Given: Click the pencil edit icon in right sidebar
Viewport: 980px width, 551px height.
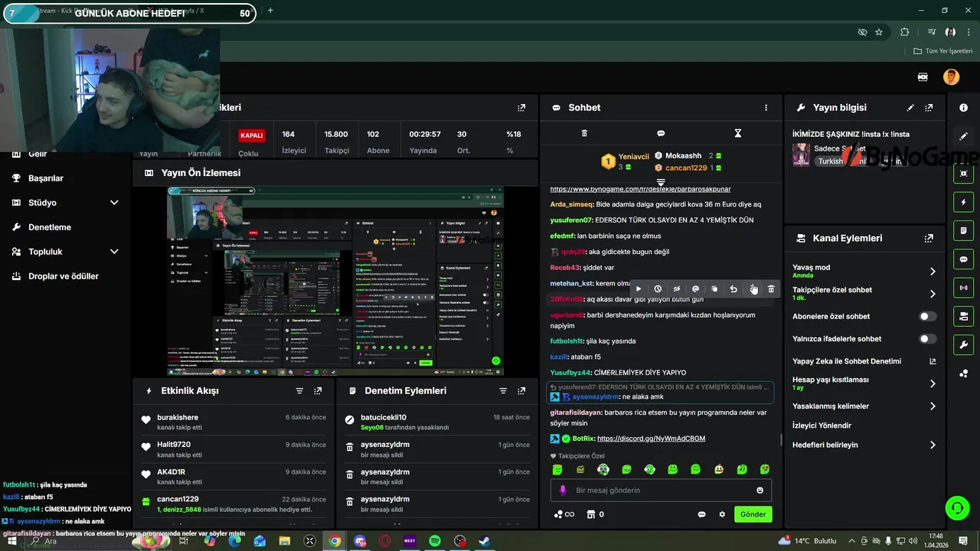Looking at the screenshot, I should tap(963, 136).
